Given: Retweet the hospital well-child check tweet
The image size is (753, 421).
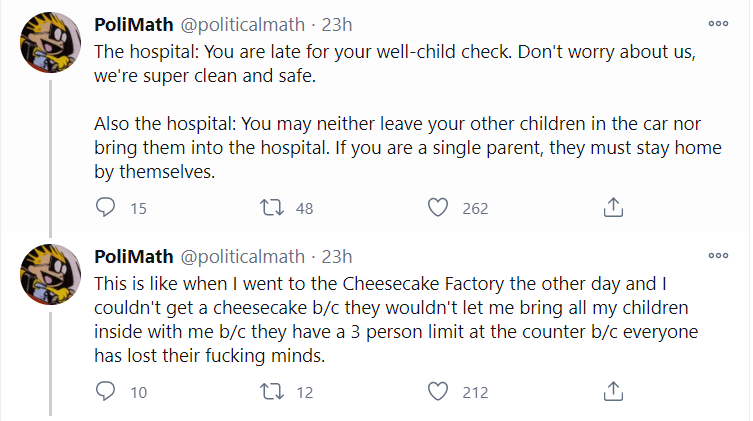Looking at the screenshot, I should [271, 207].
